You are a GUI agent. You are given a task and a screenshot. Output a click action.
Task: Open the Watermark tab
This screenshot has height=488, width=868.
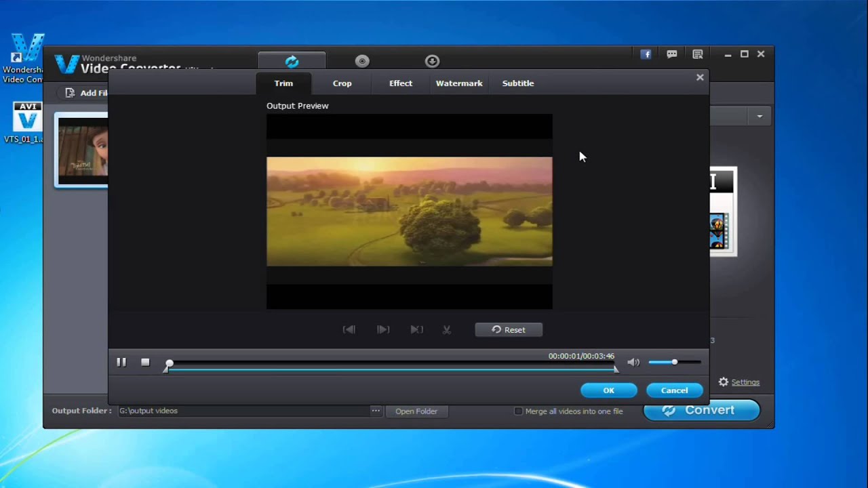click(459, 83)
